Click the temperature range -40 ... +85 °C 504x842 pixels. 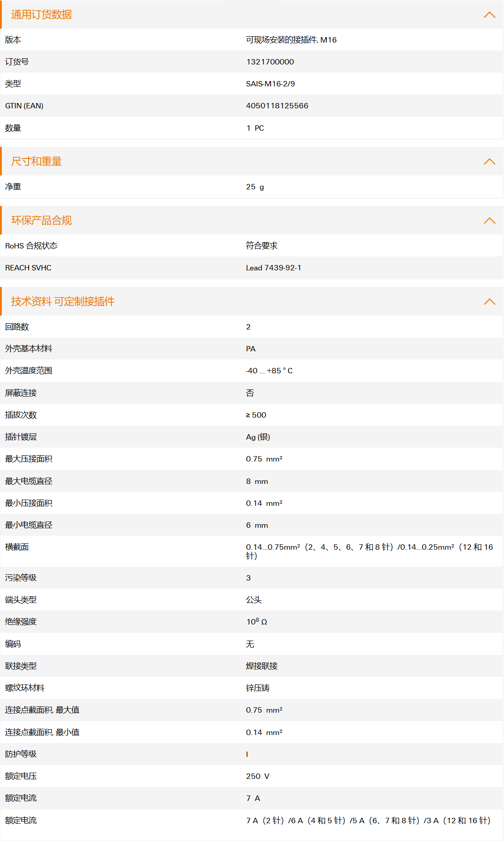pyautogui.click(x=269, y=371)
